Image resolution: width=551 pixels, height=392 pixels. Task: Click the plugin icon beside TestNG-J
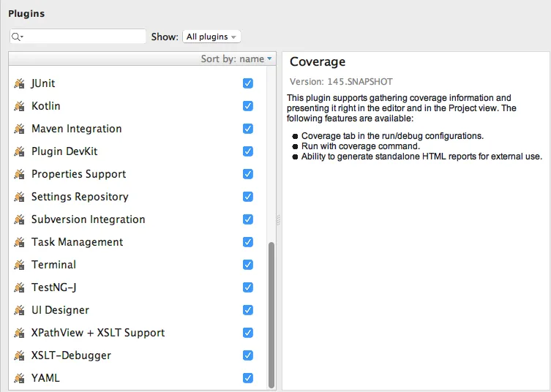tap(19, 287)
